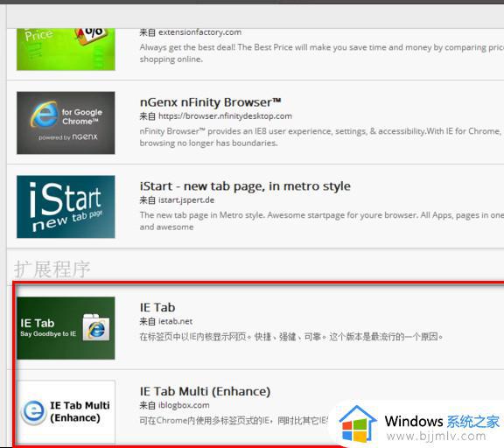
Task: Click the extensionfactory.com source link
Action: point(199,32)
